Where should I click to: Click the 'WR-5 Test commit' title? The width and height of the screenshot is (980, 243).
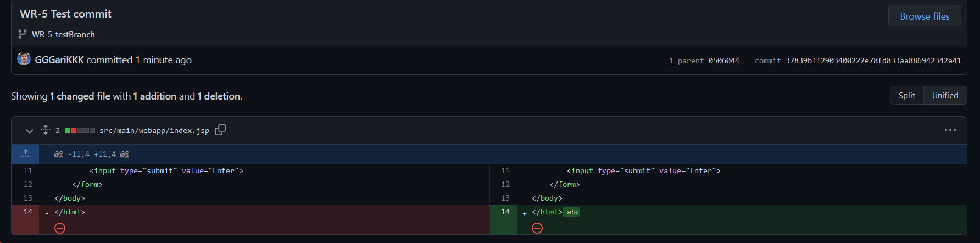65,14
